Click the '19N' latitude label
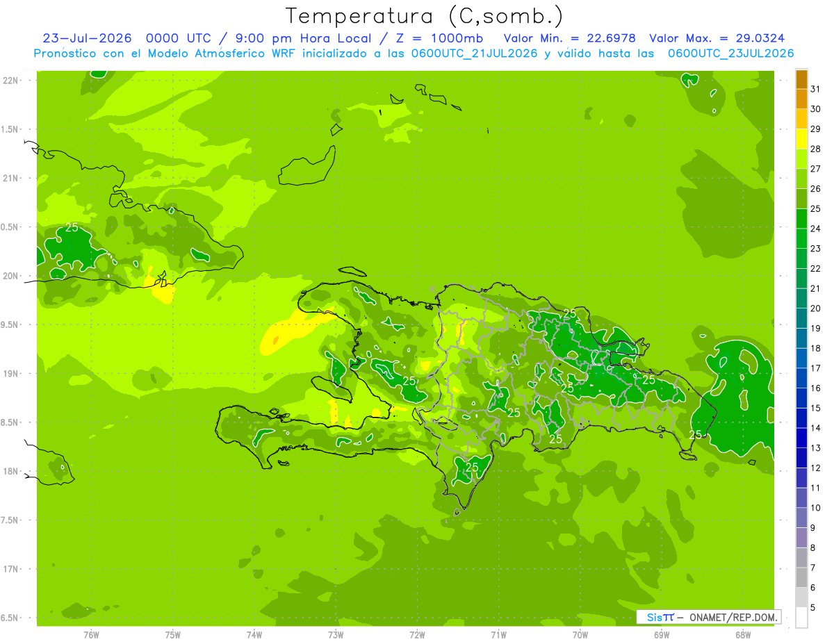 tap(11, 374)
